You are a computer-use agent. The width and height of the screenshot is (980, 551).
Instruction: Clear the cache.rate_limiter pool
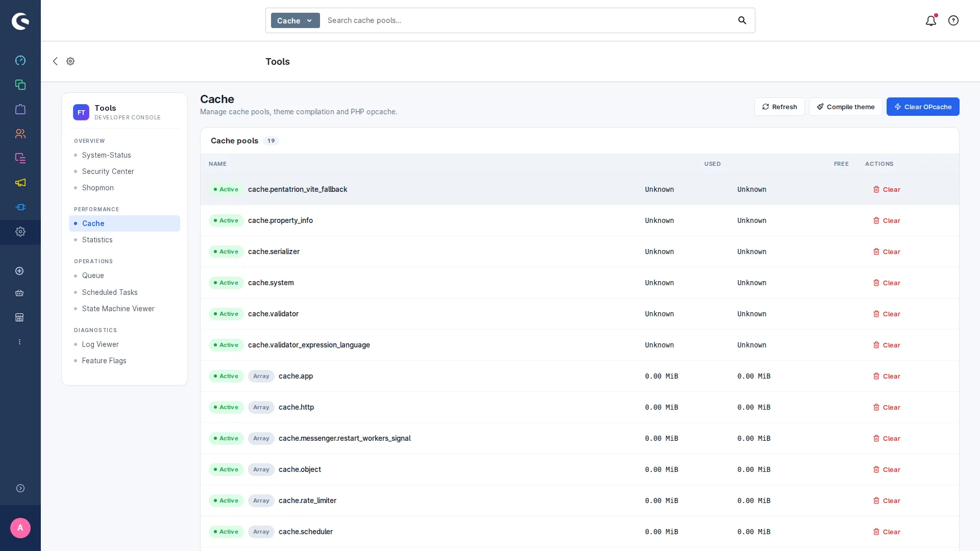pos(887,500)
